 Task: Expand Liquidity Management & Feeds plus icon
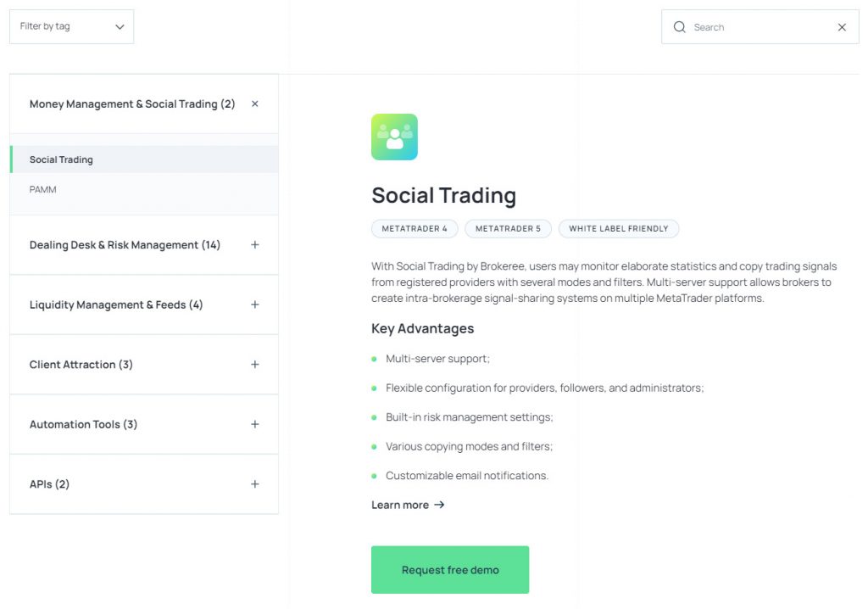pyautogui.click(x=255, y=304)
